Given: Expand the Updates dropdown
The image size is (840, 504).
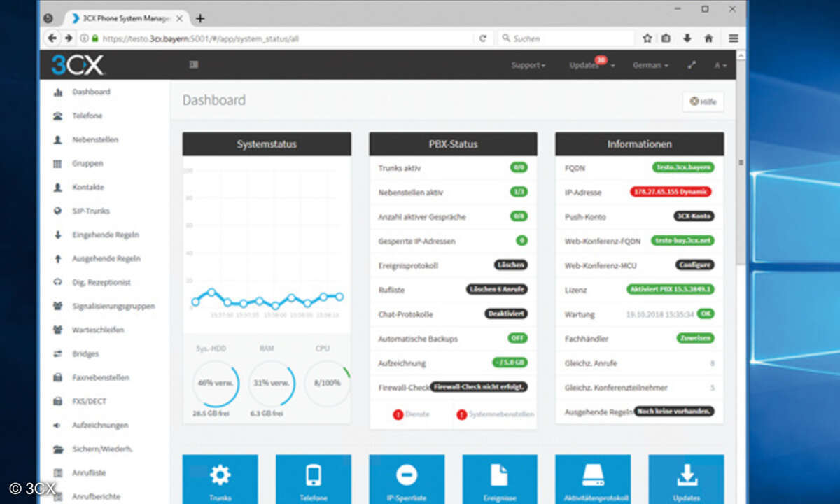Looking at the screenshot, I should [x=592, y=65].
